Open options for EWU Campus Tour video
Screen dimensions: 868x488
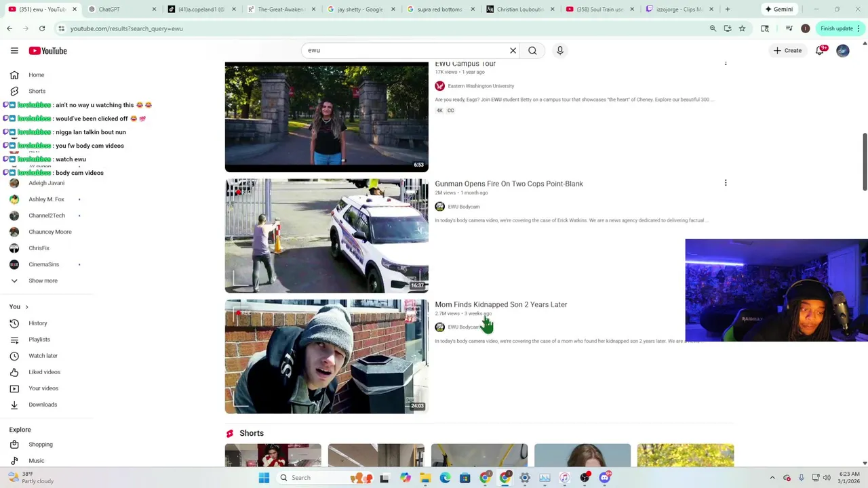[x=726, y=63]
